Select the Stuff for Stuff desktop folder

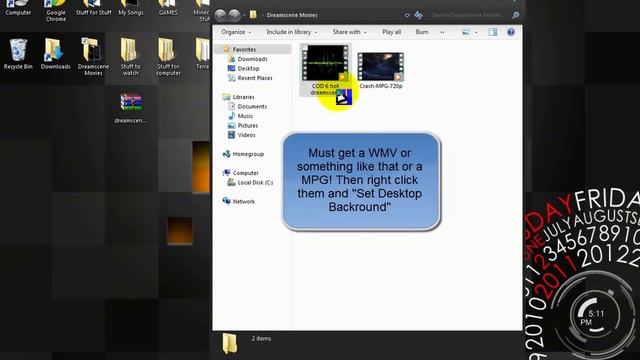click(93, 8)
